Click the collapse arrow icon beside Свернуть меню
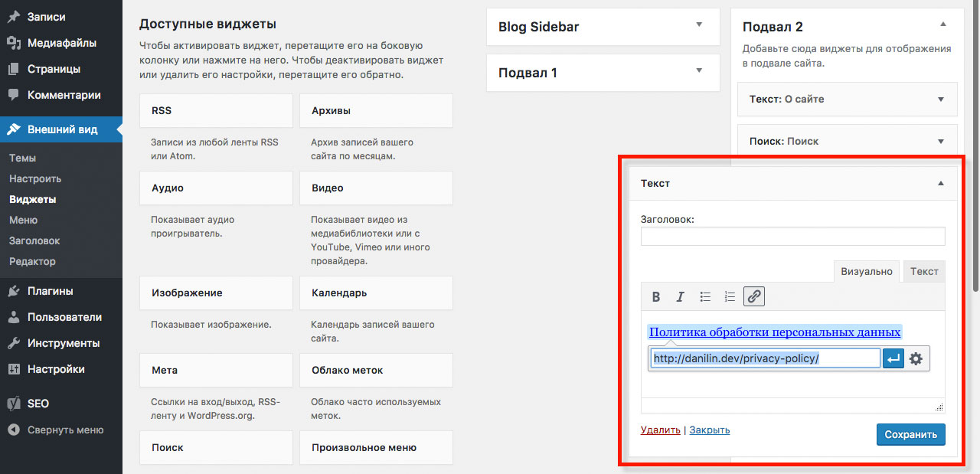 14,430
